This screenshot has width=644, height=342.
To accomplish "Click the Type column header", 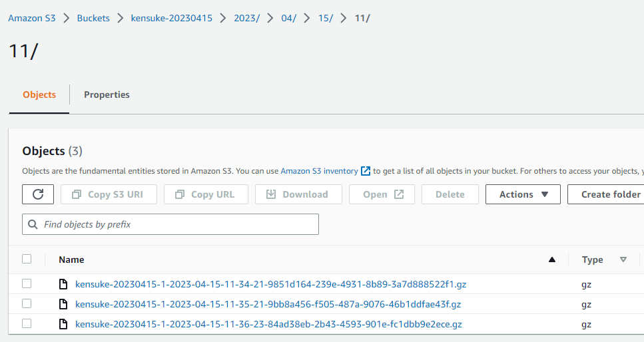I will point(592,259).
